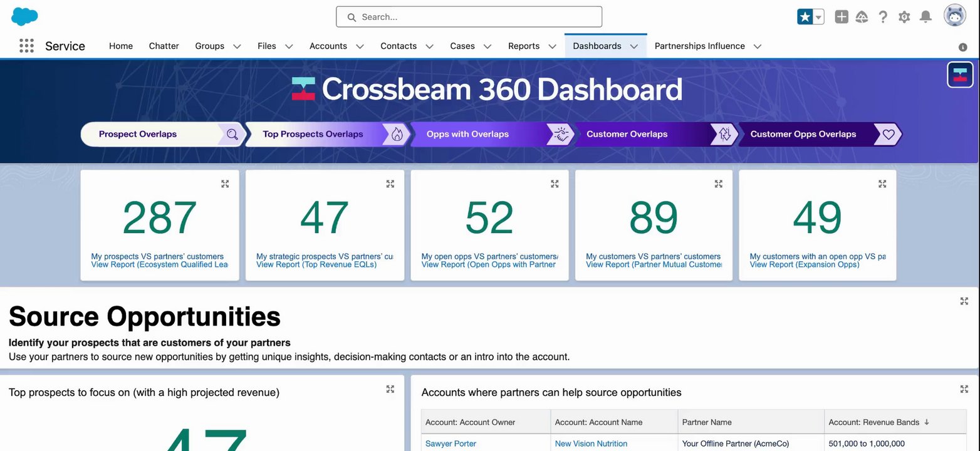Expand the Groups tab dropdown chevron

[237, 46]
